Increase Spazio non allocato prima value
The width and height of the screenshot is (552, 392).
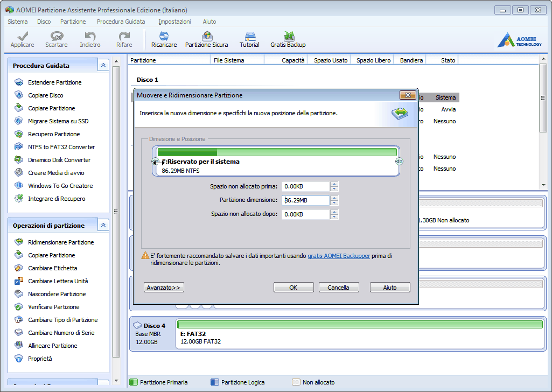click(334, 184)
